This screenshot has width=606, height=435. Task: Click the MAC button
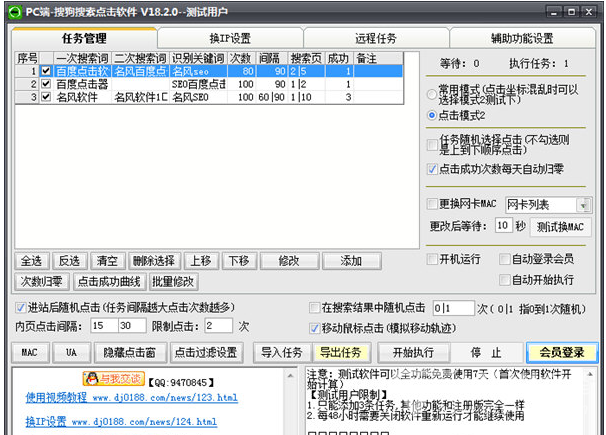tap(30, 352)
